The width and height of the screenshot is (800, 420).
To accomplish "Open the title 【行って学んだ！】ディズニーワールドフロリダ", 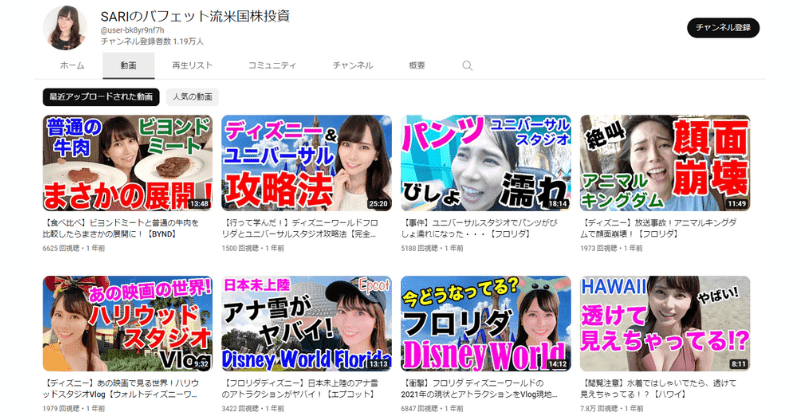I will pyautogui.click(x=300, y=229).
